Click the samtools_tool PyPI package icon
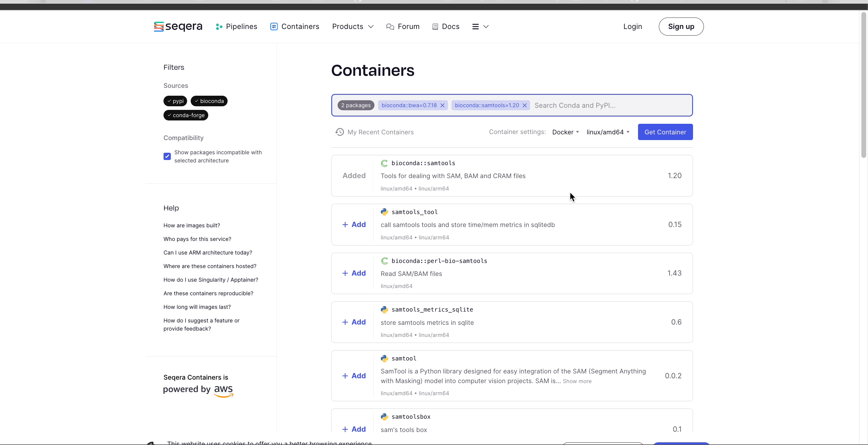 384,212
